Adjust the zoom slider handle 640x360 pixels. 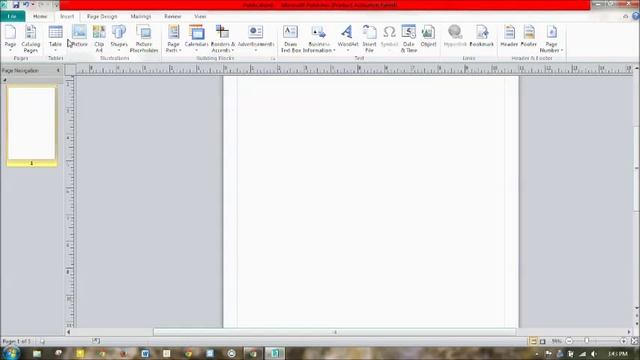587,340
